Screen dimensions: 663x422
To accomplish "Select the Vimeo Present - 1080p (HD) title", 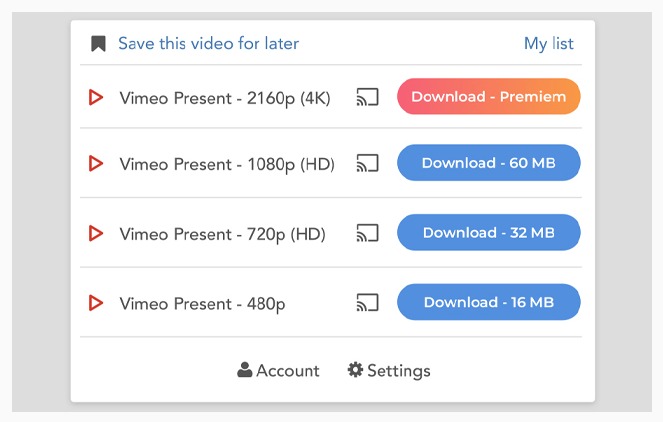I will pyautogui.click(x=227, y=164).
